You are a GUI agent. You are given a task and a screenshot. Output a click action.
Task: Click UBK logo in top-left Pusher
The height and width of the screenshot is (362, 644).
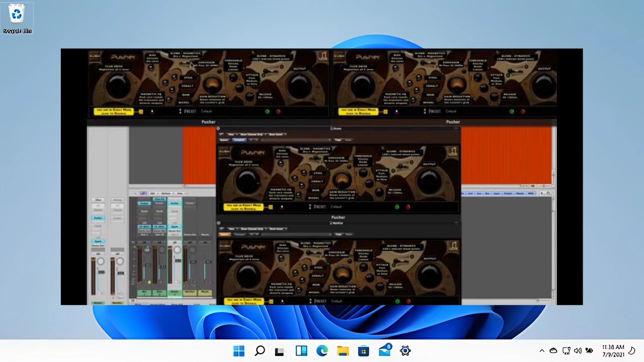pyautogui.click(x=323, y=56)
